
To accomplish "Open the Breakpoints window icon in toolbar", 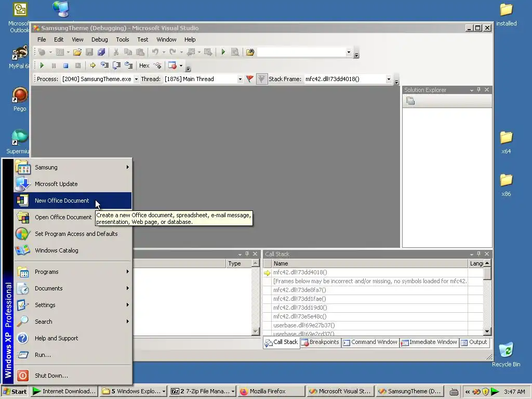I will click(x=172, y=65).
